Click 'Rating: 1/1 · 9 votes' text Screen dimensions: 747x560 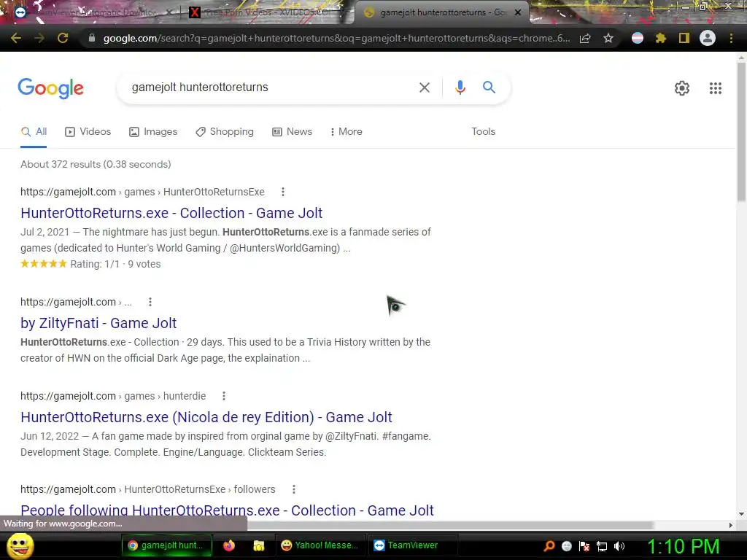[115, 264]
